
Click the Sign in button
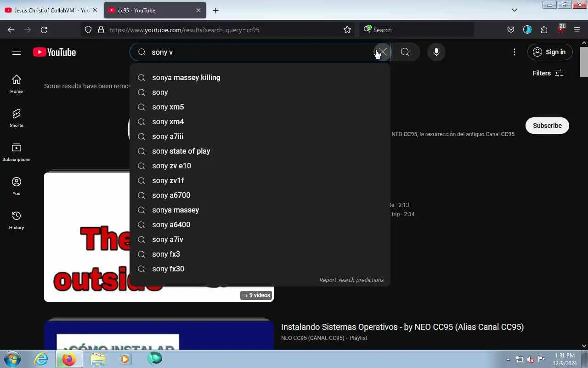550,52
